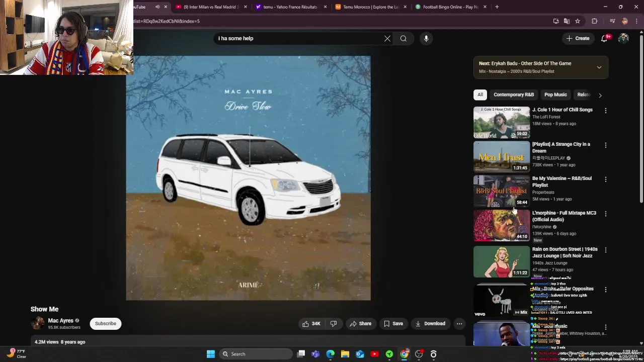Select the Pop Music chip
Screen dimensions: 644x362
(555, 95)
